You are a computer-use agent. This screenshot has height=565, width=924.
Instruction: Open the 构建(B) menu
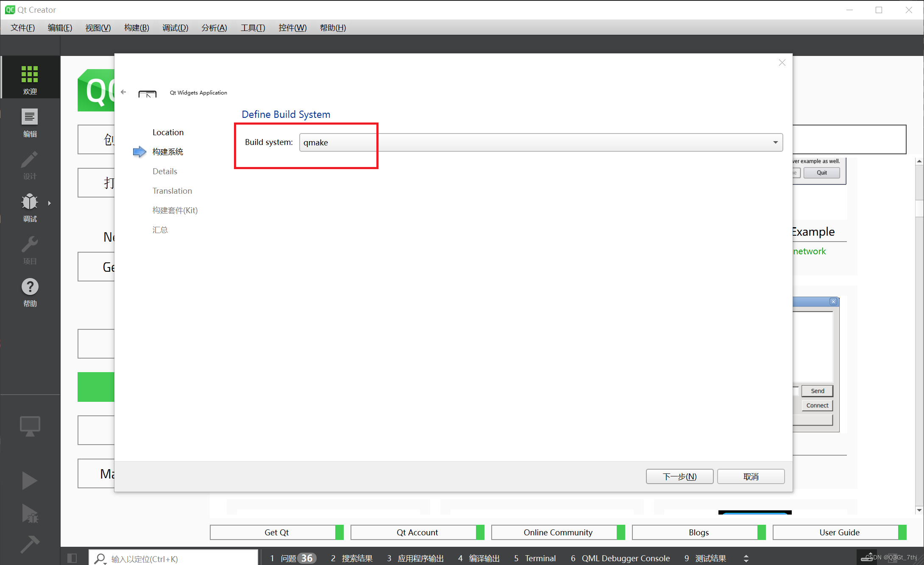click(135, 28)
